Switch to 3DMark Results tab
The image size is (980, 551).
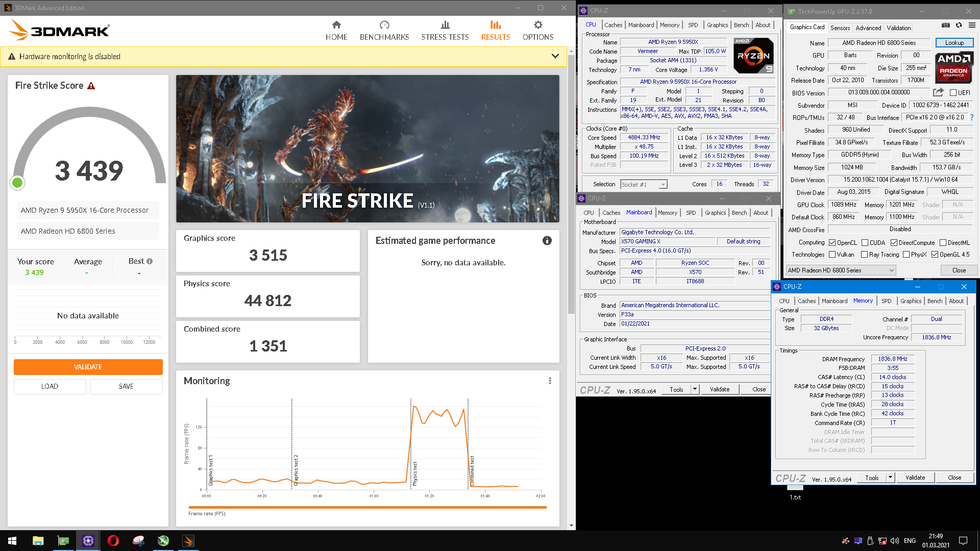(x=496, y=31)
